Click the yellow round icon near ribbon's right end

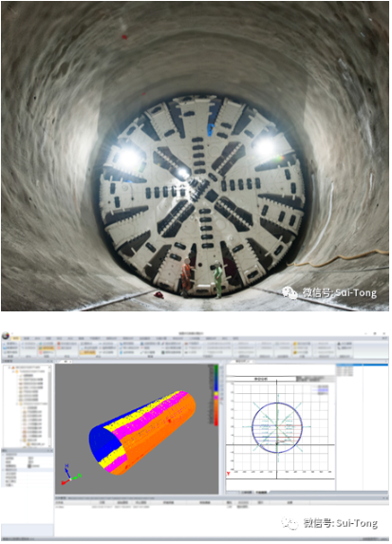click(295, 344)
